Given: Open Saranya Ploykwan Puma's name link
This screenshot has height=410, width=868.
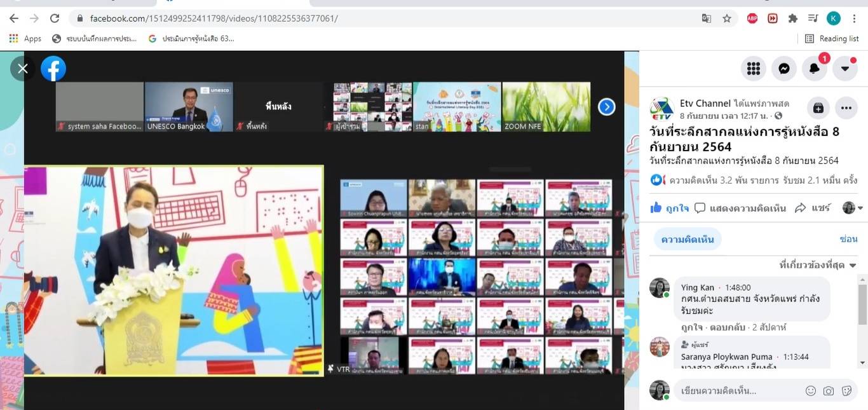Looking at the screenshot, I should (x=727, y=357).
